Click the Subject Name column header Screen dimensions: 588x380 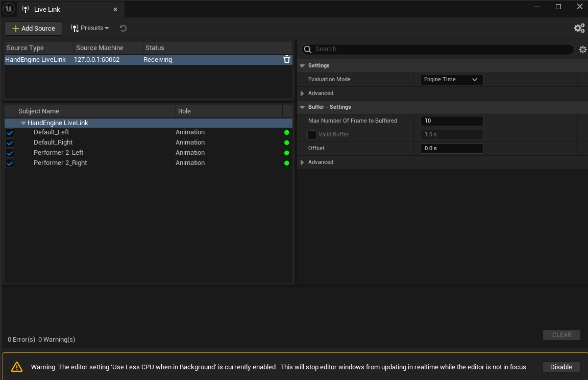click(96, 111)
